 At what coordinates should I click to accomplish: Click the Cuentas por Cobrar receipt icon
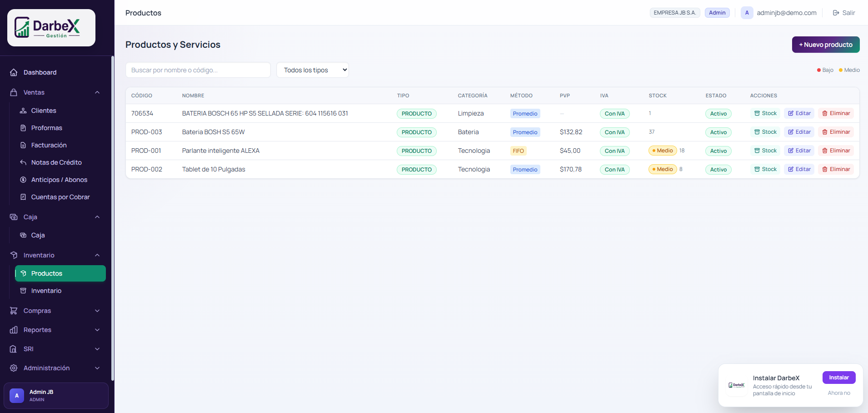pos(23,197)
